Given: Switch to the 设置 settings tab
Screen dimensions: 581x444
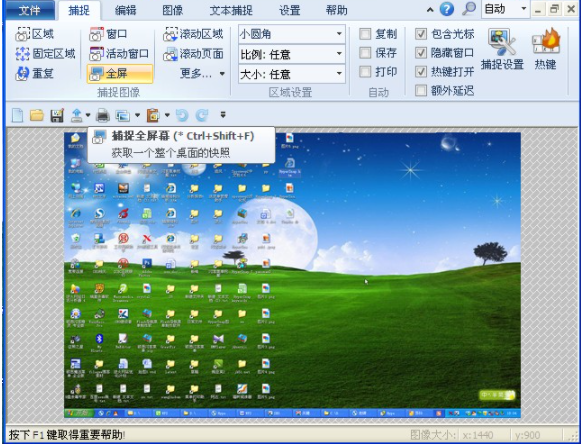Looking at the screenshot, I should point(290,10).
